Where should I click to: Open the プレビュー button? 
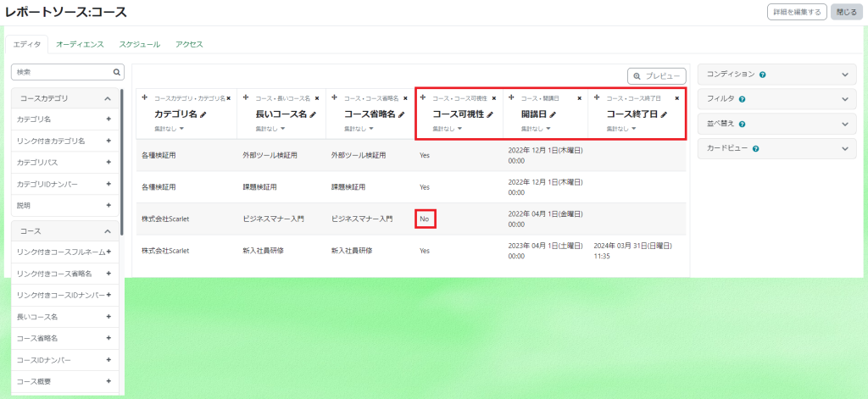[657, 76]
